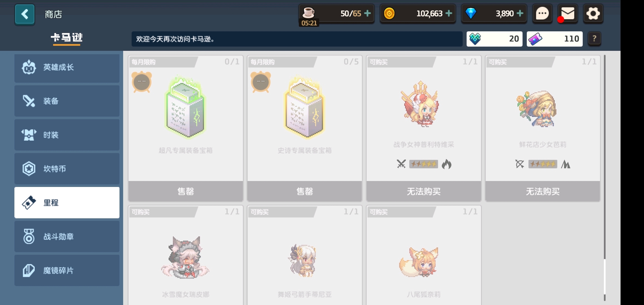Open the 装备 shop category
The height and width of the screenshot is (305, 644).
(67, 101)
